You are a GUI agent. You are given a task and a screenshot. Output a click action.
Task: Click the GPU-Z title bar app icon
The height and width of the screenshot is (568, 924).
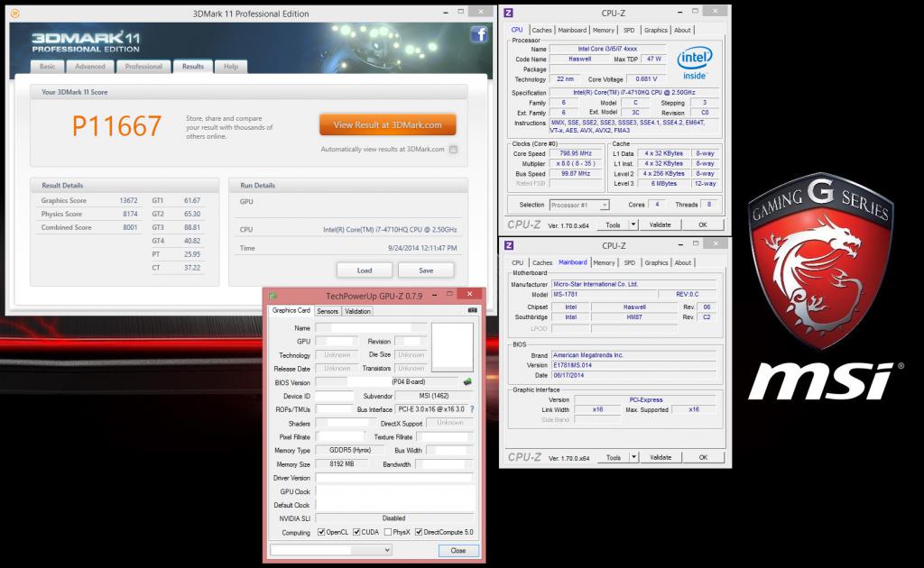coord(273,295)
